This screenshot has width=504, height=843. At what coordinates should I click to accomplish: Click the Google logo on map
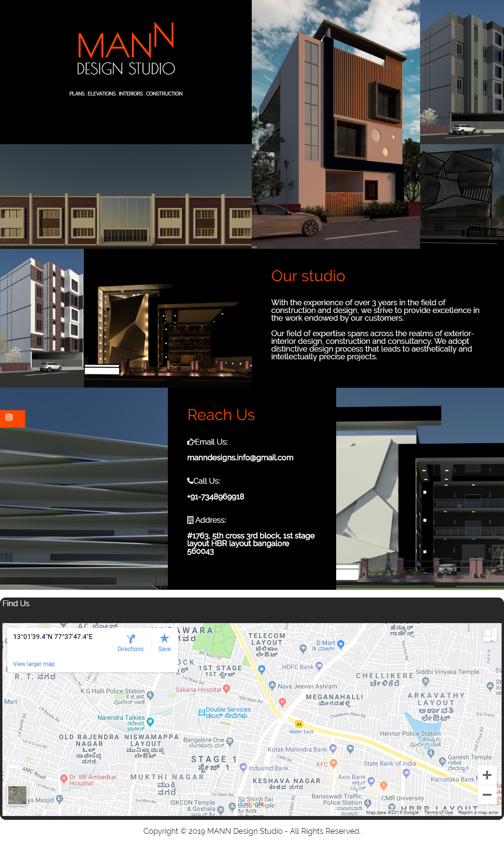tap(252, 804)
